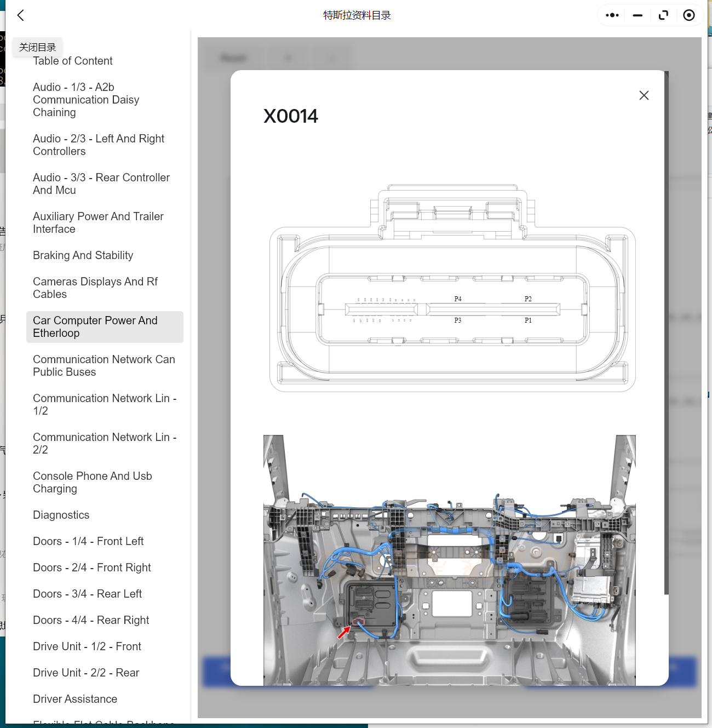
Task: Click the vehicle harness location image
Action: [449, 560]
